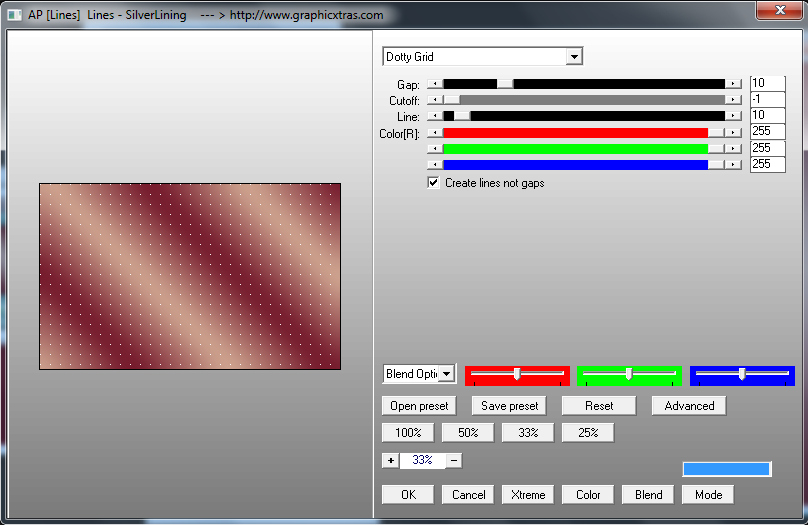
Task: Click the red blend slider handle
Action: (516, 373)
